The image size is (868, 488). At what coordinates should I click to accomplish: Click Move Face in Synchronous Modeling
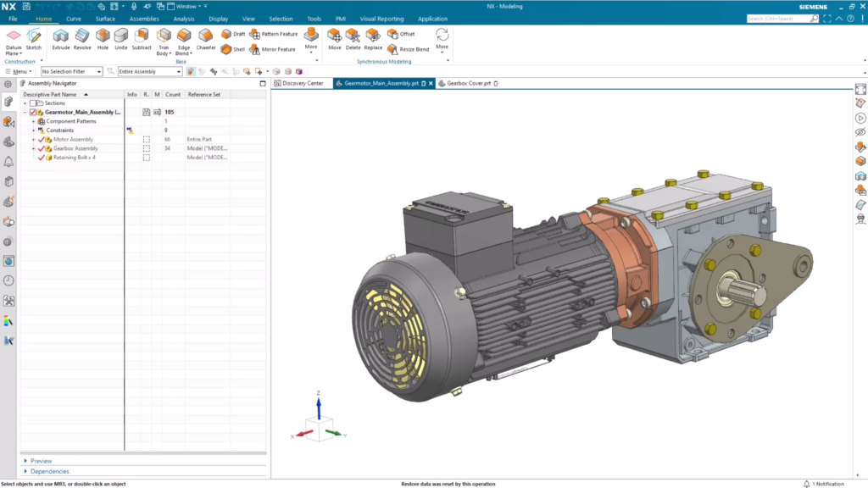click(334, 39)
